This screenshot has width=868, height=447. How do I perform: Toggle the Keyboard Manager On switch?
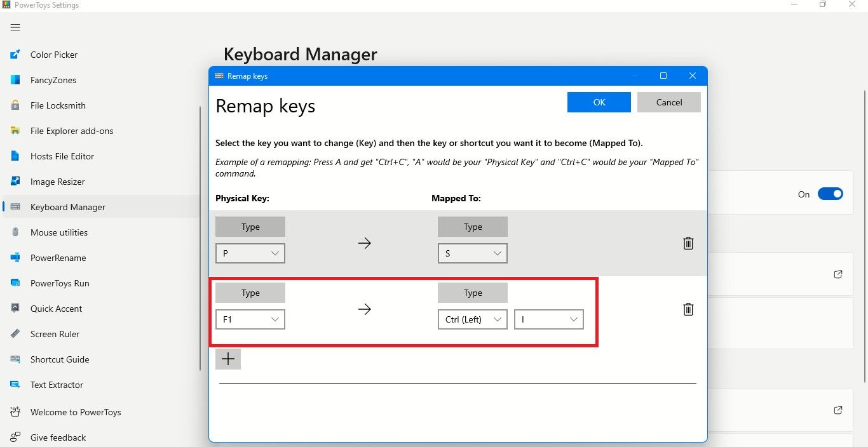coord(830,194)
